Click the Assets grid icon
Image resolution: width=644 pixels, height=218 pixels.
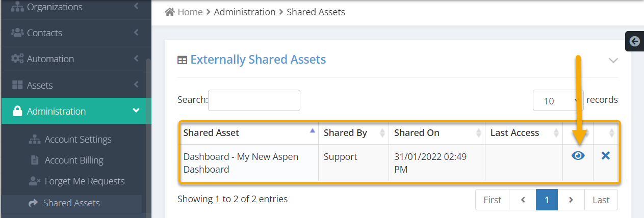pyautogui.click(x=17, y=85)
